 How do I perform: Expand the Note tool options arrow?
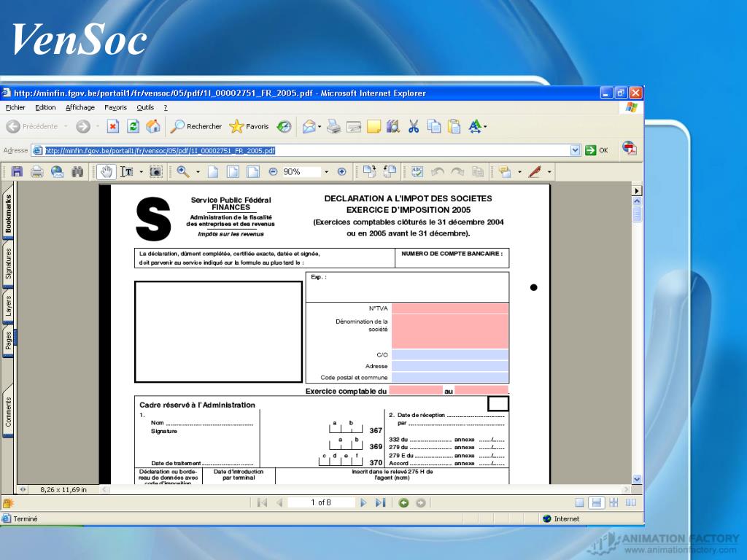(x=519, y=172)
